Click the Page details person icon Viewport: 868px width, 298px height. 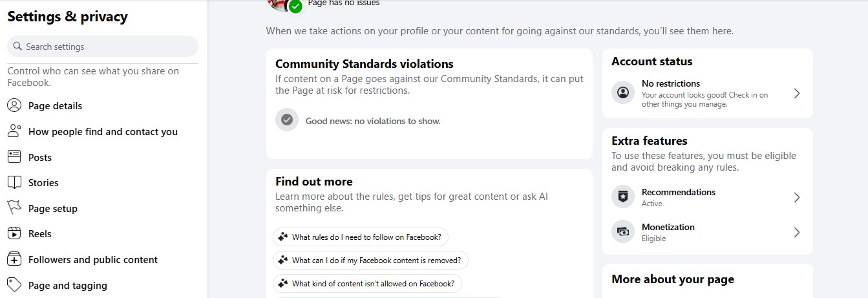click(14, 105)
